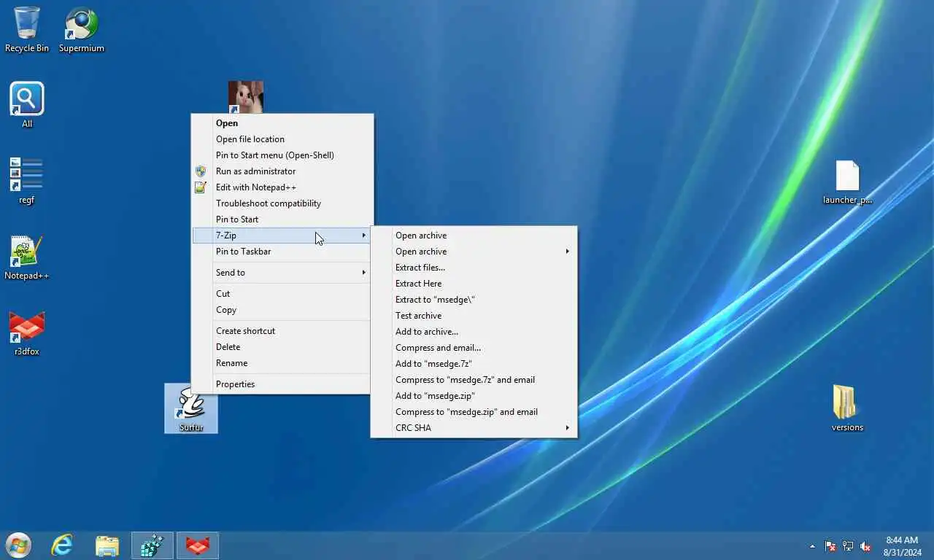Choose first Open archive without arrow
This screenshot has width=934, height=560.
point(474,236)
